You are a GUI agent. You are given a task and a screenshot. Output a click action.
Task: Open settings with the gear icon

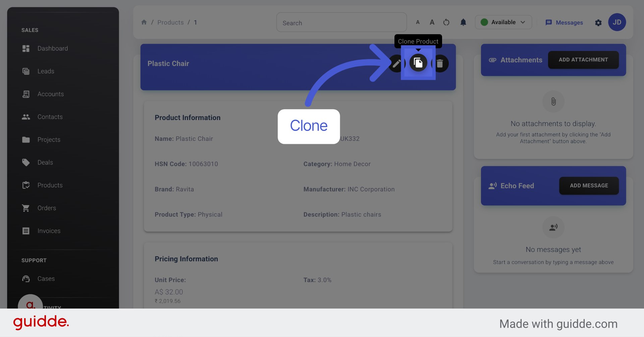(x=598, y=23)
